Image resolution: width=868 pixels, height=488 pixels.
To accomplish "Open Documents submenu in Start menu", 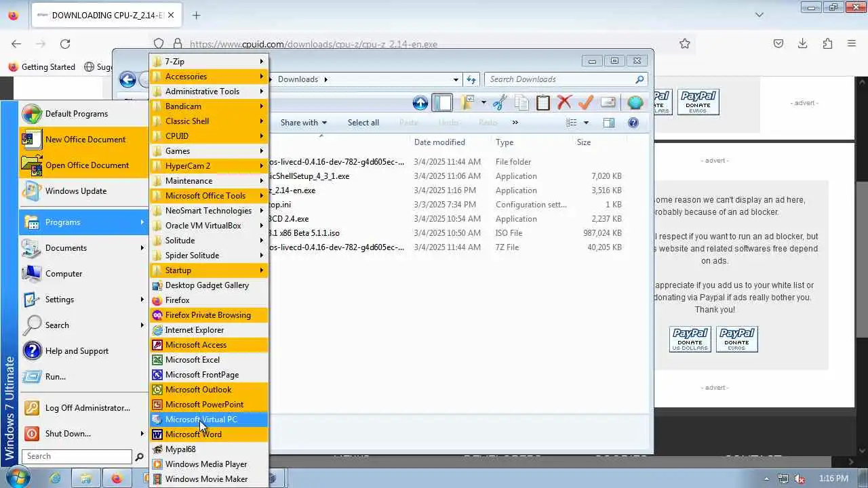I will click(83, 248).
